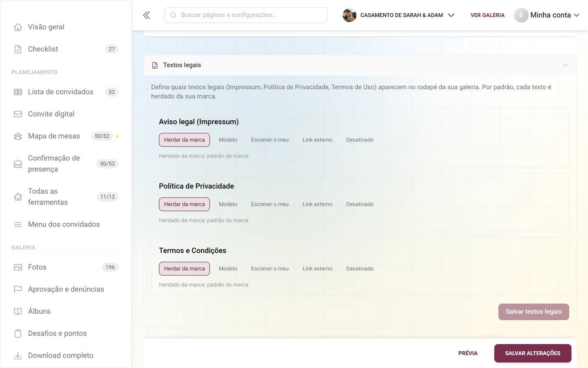Choose Link externo for Aviso legal
Screen dimensions: 588x368
pos(317,140)
